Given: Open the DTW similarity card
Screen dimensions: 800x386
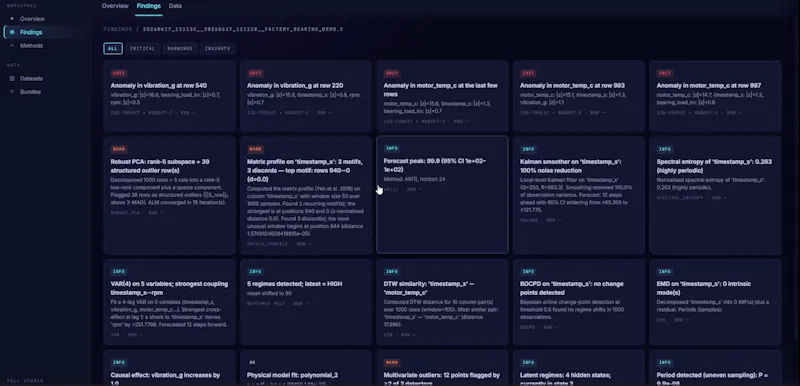Looking at the screenshot, I should pos(442,302).
